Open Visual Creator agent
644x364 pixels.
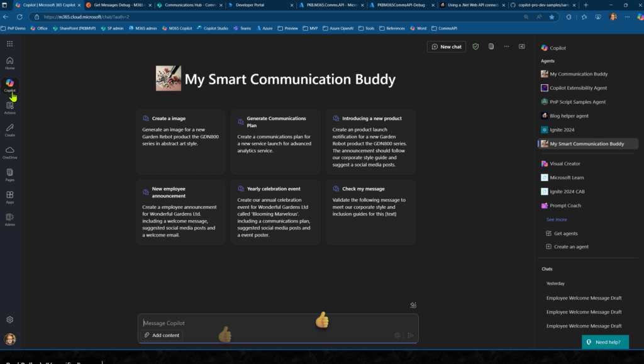[x=588, y=163]
